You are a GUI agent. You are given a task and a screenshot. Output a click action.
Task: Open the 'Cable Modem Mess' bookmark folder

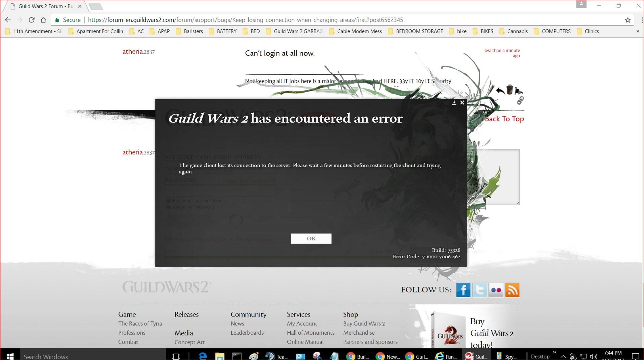click(355, 31)
